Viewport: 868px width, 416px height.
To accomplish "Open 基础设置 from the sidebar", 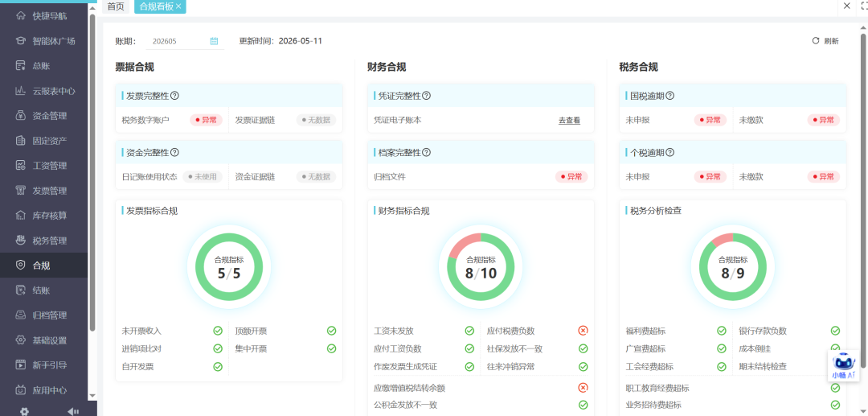I will tap(44, 340).
